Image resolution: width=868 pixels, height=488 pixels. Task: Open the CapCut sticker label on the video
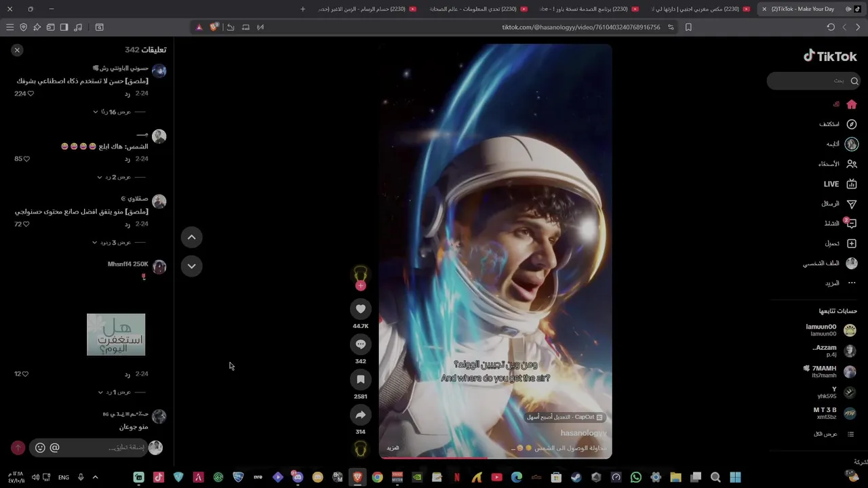click(565, 417)
